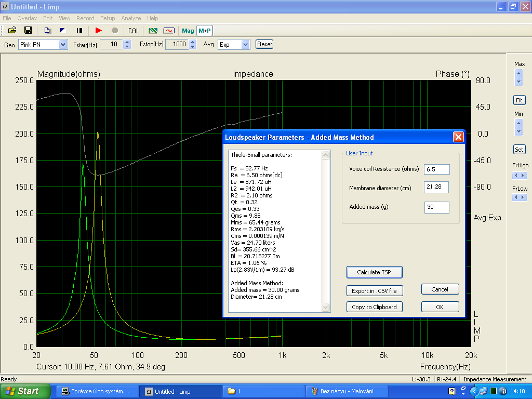Decrease Fstop frequency with the down arrow

coord(192,47)
